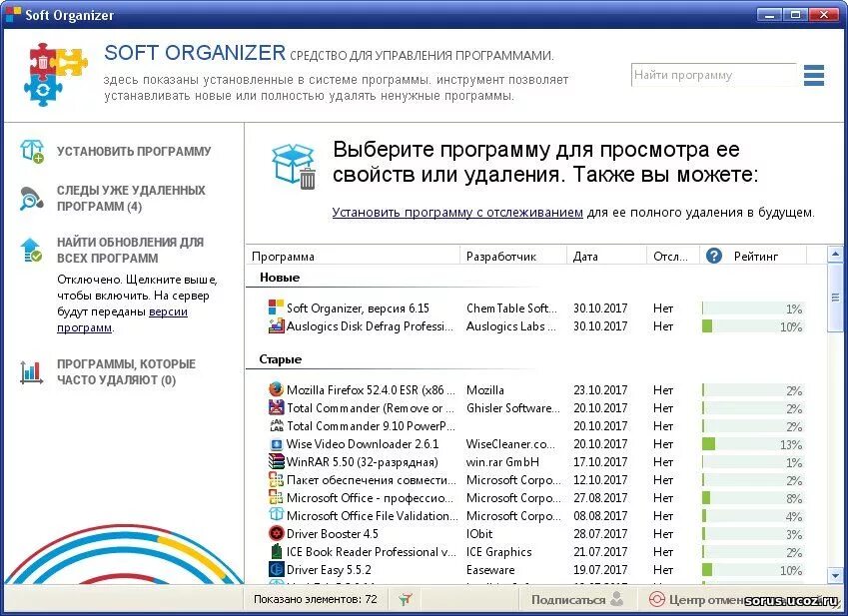Click the undo center lifebuoy icon
The height and width of the screenshot is (616, 848).
point(656,599)
